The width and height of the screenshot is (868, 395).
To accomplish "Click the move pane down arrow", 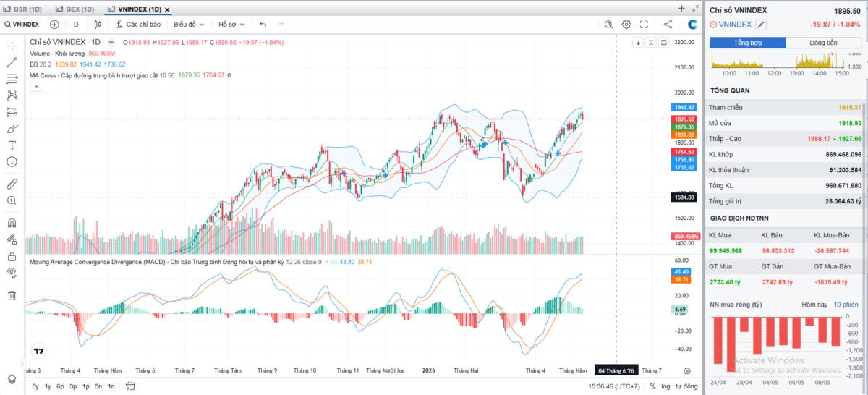I will [638, 42].
